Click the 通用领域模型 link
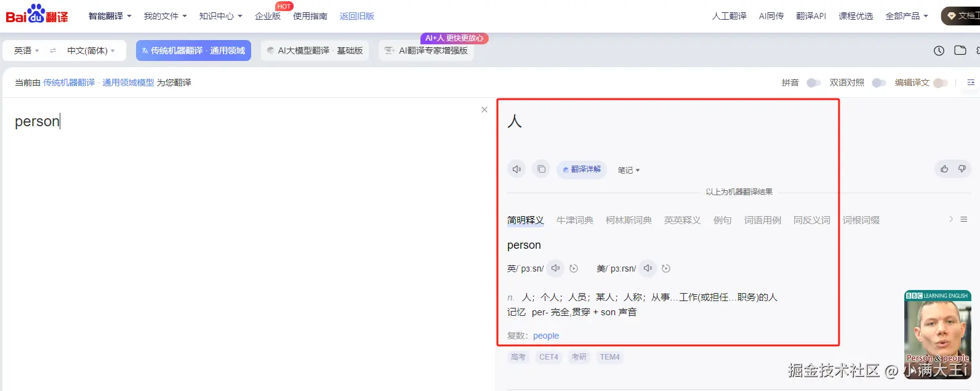This screenshot has height=391, width=980. [x=128, y=83]
